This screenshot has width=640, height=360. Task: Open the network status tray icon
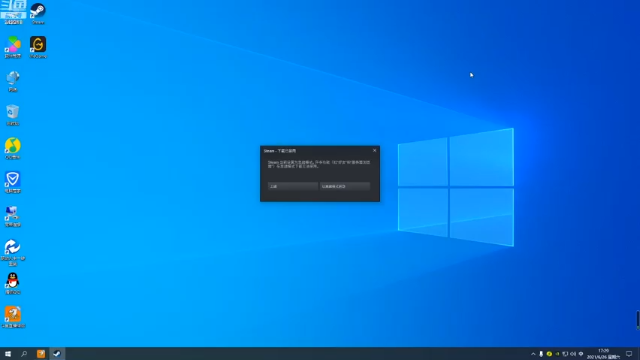click(x=565, y=354)
